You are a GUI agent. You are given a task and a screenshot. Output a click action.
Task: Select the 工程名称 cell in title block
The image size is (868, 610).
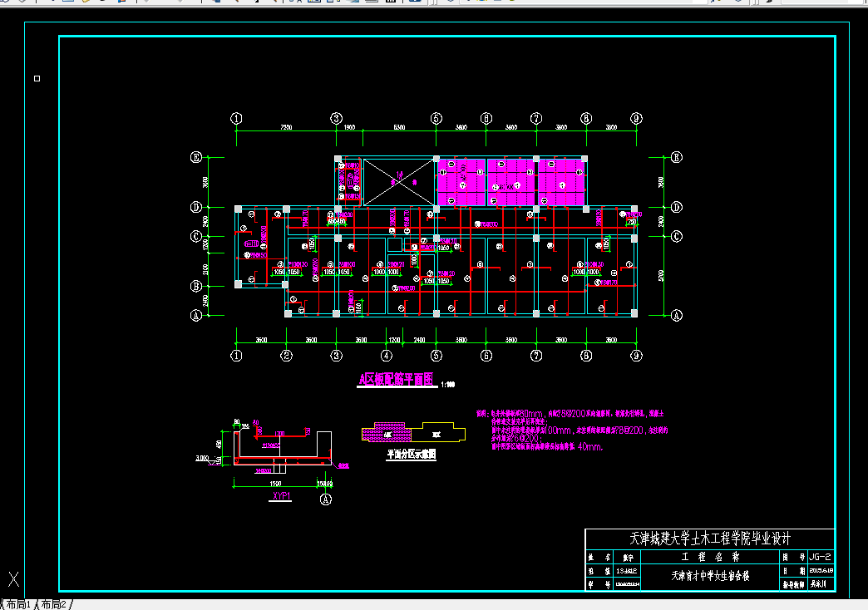coord(710,557)
